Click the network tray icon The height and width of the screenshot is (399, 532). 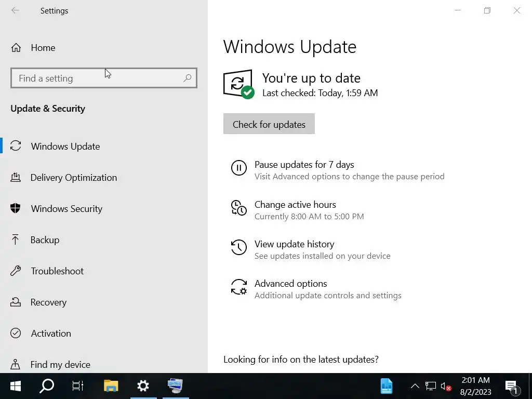click(431, 386)
